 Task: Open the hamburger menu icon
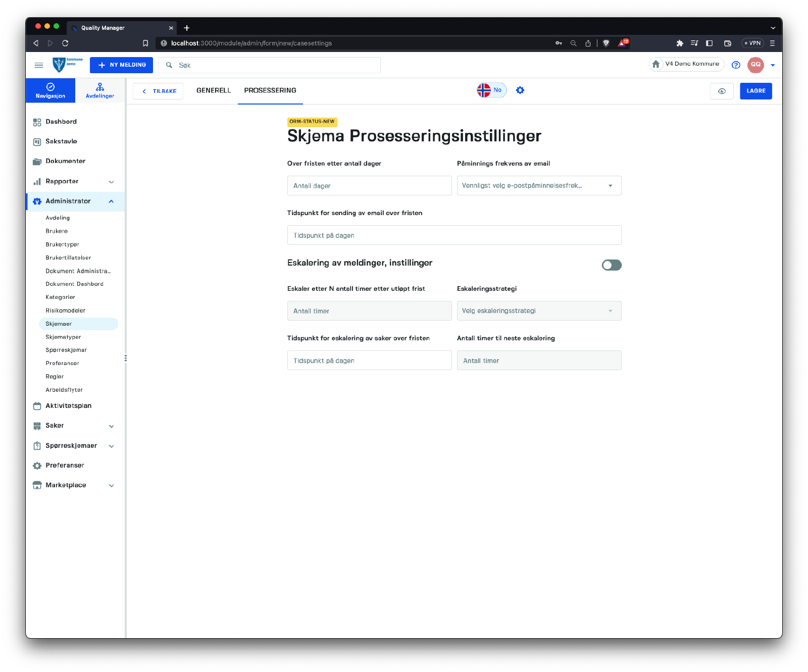point(39,65)
